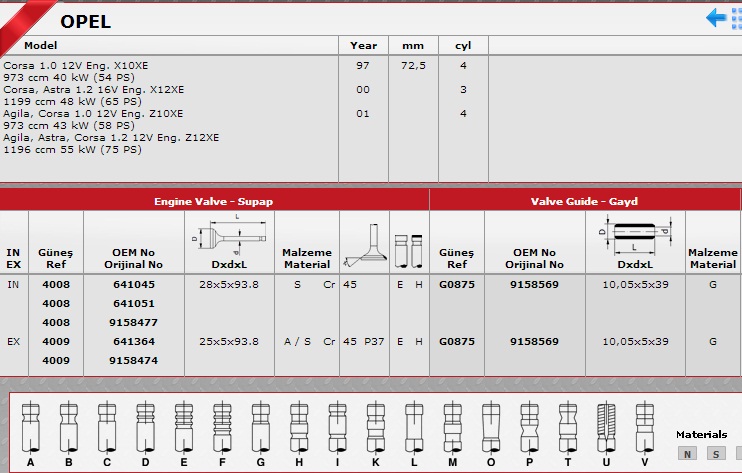Select valve stem tip type P
The image size is (742, 473).
click(528, 426)
